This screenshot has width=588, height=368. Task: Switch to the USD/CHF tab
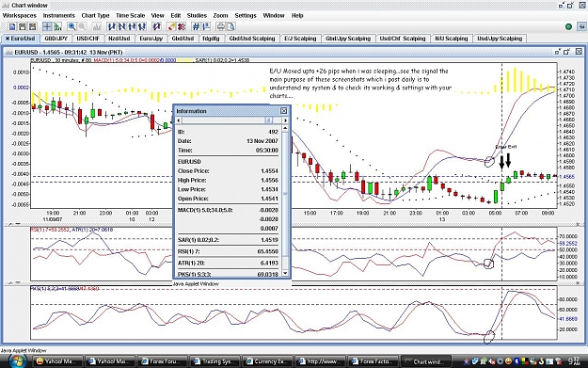pyautogui.click(x=88, y=39)
